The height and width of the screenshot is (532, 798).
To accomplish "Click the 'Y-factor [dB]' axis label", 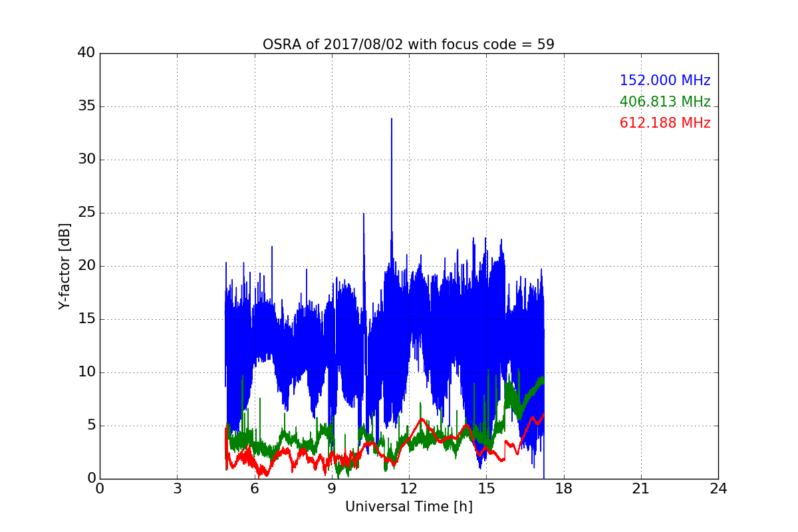I will click(x=65, y=266).
